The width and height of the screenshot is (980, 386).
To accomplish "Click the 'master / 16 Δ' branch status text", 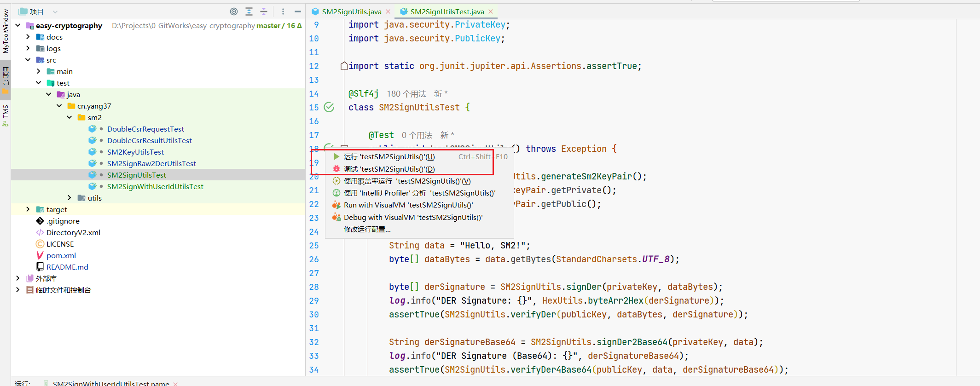I will pos(279,25).
